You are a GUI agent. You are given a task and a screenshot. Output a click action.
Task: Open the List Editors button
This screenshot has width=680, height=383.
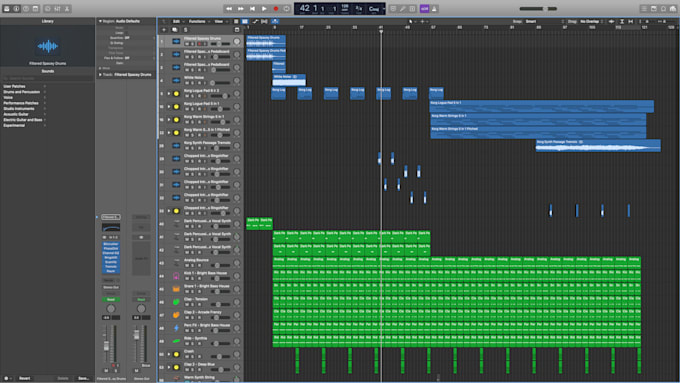(644, 9)
